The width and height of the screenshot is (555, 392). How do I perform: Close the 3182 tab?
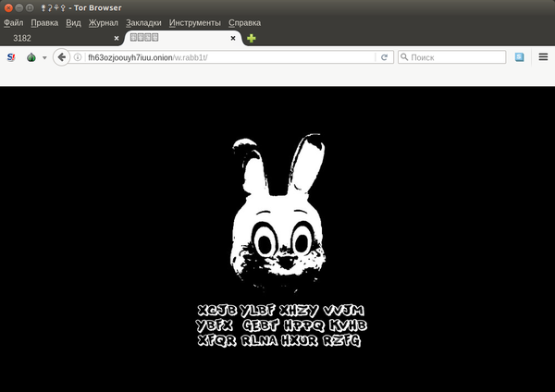point(117,39)
